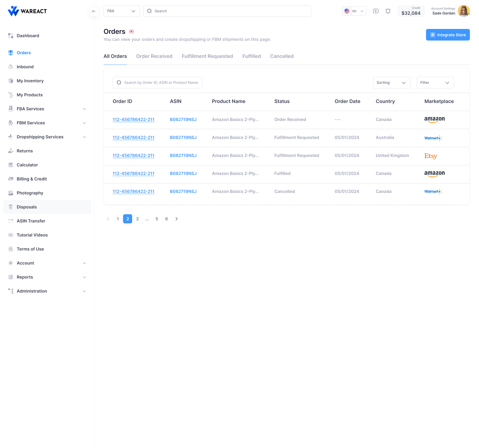
Task: Open first order ID link in table
Action: [133, 120]
